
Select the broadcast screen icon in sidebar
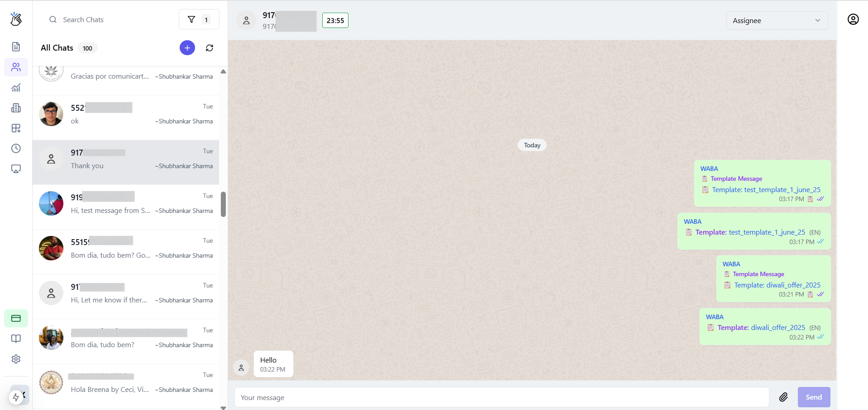[x=16, y=168]
